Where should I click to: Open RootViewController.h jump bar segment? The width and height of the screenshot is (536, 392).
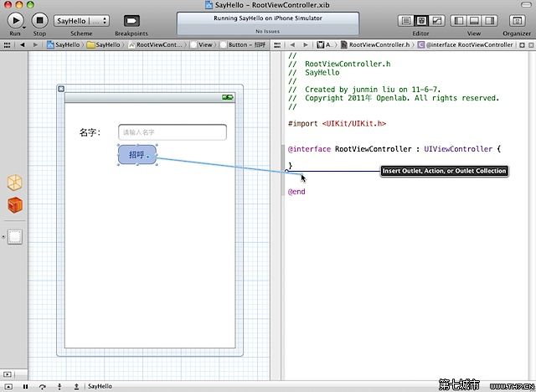click(x=376, y=44)
